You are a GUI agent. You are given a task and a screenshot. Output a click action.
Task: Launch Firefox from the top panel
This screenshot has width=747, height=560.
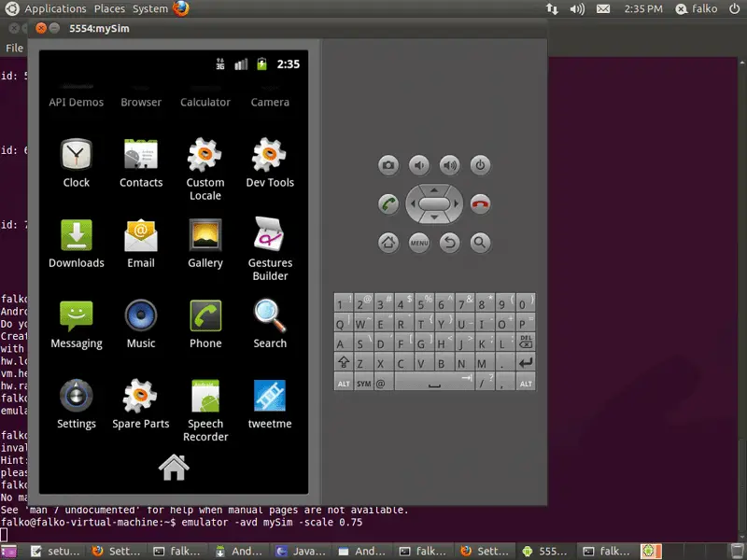point(181,8)
